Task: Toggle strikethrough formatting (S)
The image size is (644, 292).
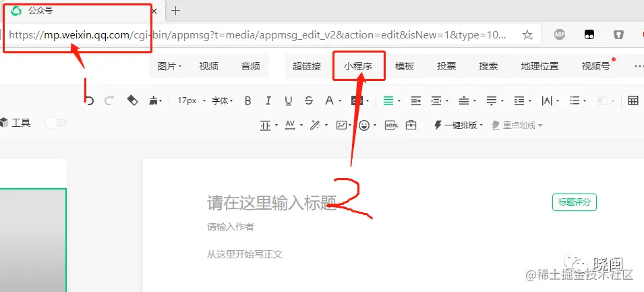Action: coord(309,100)
